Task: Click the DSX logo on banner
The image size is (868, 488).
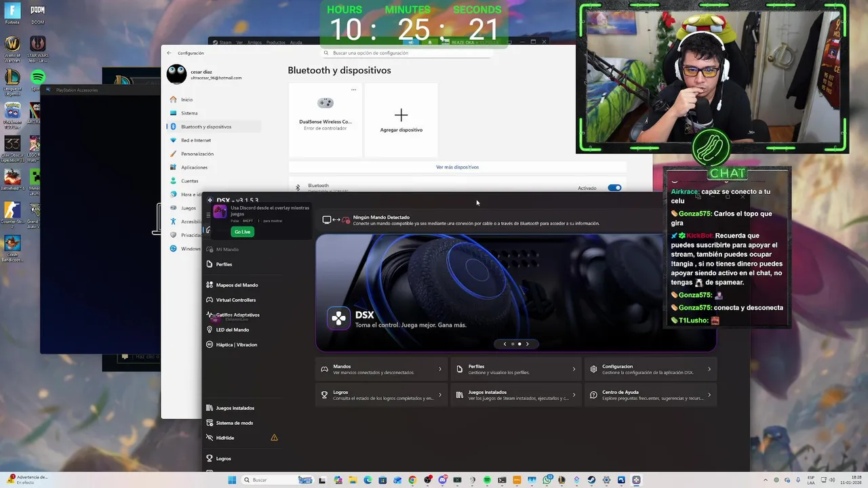Action: coord(339,318)
